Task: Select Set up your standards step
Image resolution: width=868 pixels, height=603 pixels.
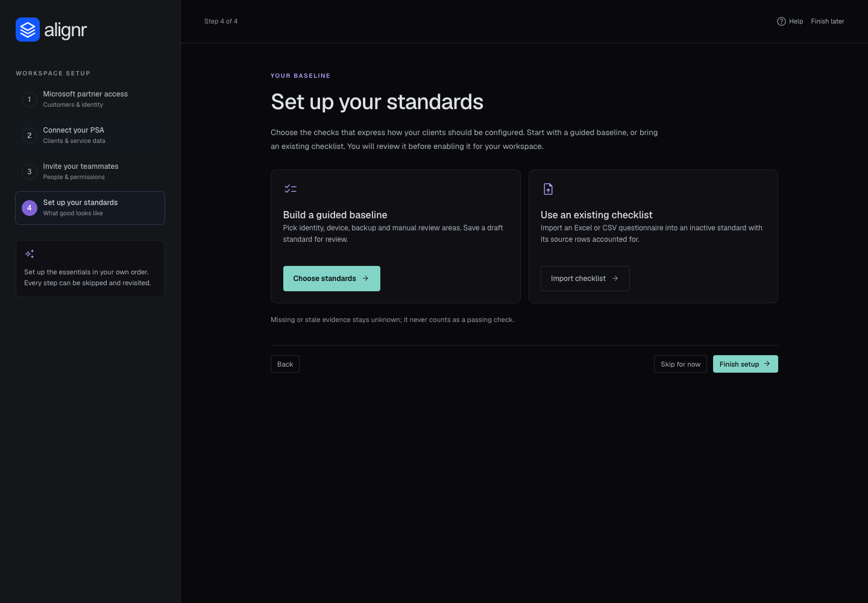Action: coord(90,208)
